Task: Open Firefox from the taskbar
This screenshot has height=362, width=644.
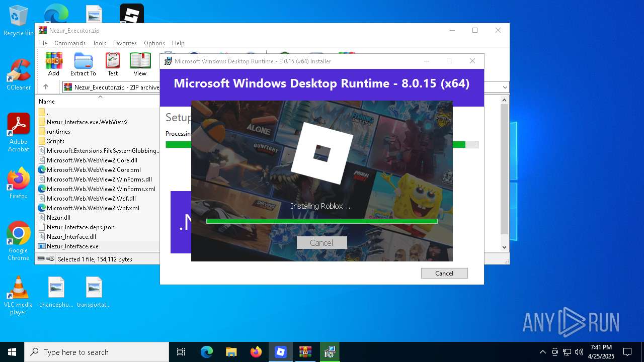Action: pyautogui.click(x=256, y=352)
